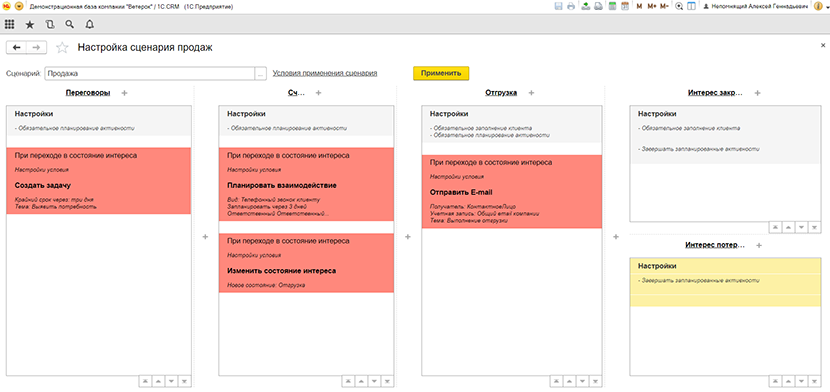830x392 pixels.
Task: Open the Интерес потер... state header link
Action: point(715,245)
